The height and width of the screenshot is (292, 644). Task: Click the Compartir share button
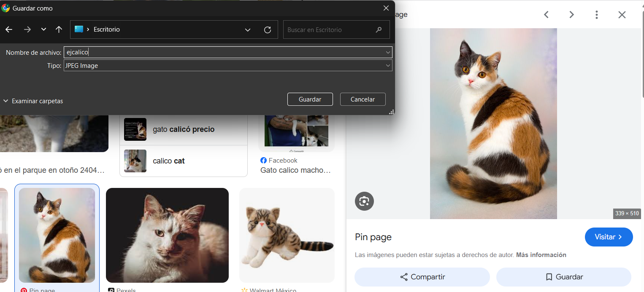tap(422, 277)
